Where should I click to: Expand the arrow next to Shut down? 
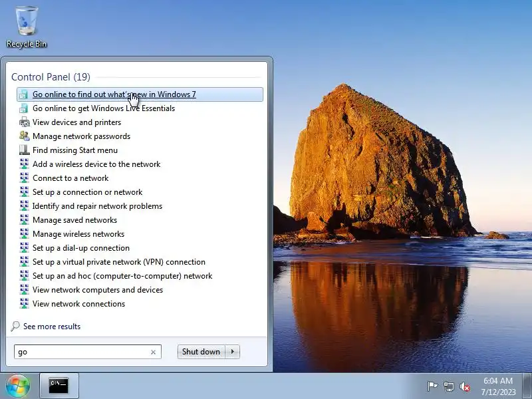click(x=232, y=352)
